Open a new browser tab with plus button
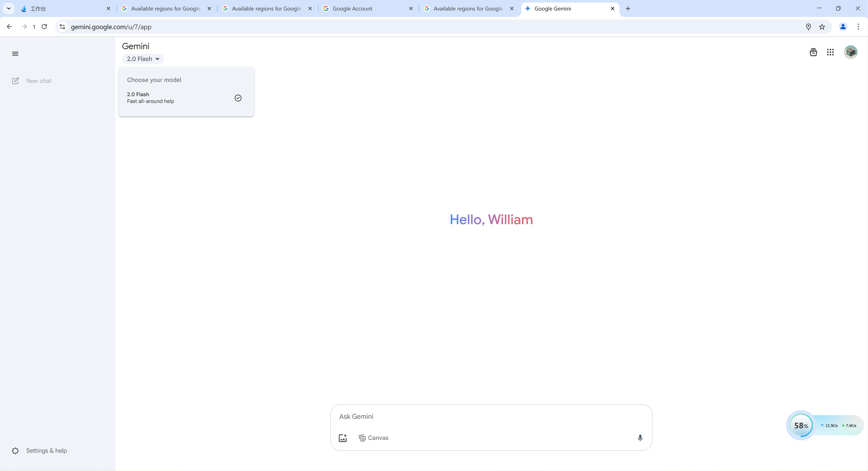The image size is (868, 471). [628, 8]
